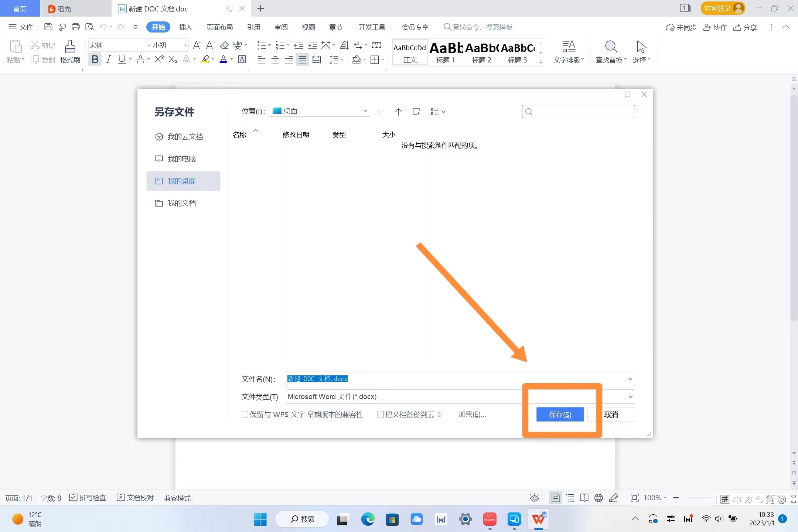Select the 标题 1 style
Viewport: 798px width, 532px height.
(446, 52)
